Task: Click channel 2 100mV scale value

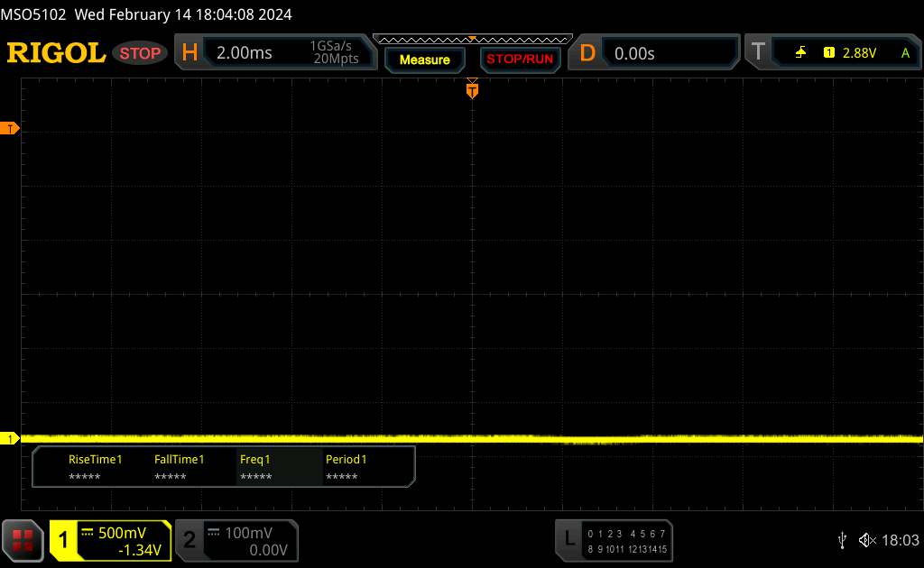Action: coord(248,533)
